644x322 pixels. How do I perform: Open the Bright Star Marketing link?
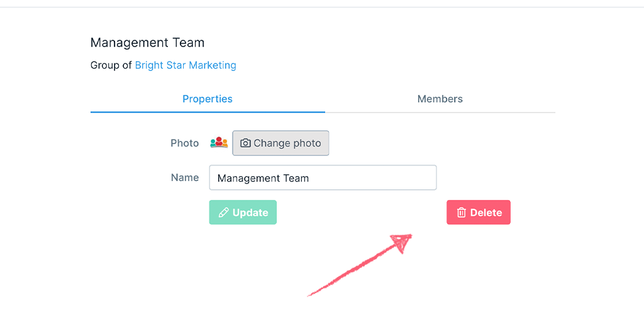pos(186,65)
